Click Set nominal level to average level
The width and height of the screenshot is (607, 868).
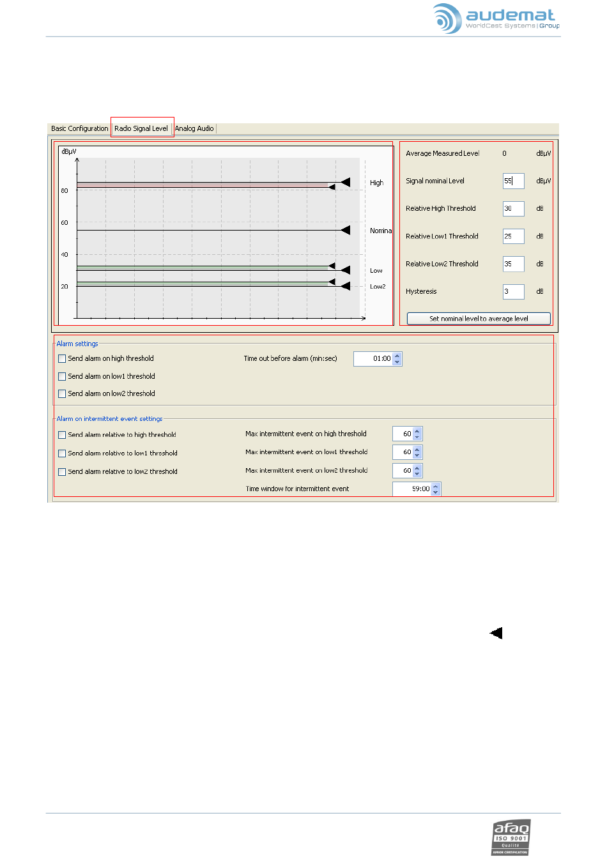point(479,319)
